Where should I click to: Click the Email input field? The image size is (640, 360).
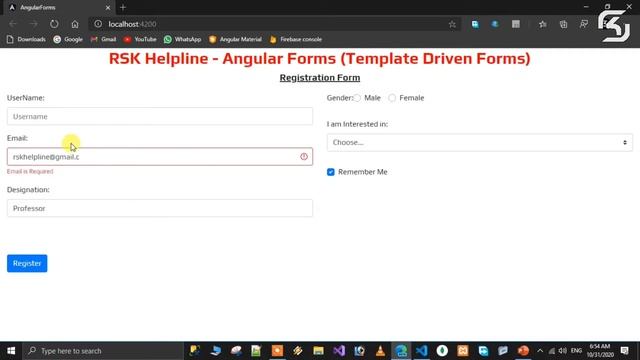(x=160, y=157)
